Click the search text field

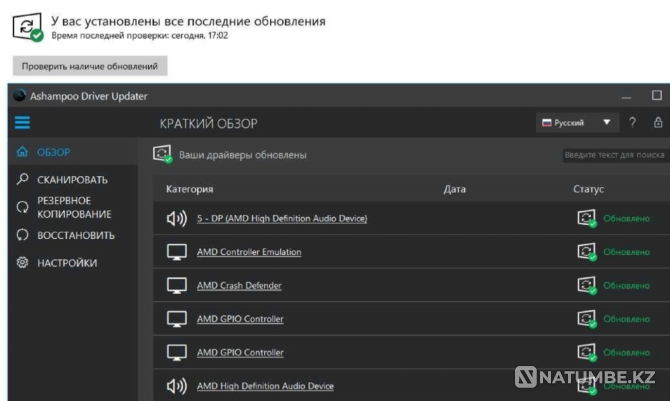click(616, 155)
